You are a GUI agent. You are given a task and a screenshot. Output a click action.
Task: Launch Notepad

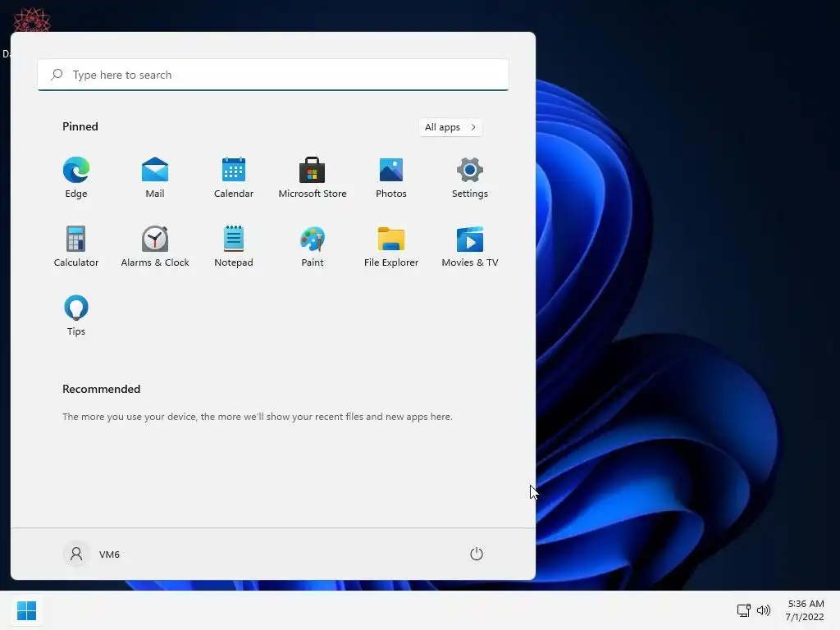(x=234, y=247)
